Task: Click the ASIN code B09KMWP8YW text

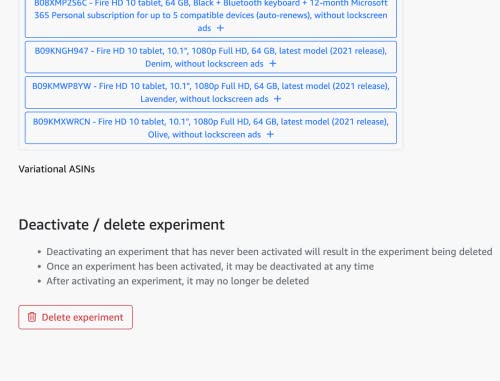Action: click(61, 86)
